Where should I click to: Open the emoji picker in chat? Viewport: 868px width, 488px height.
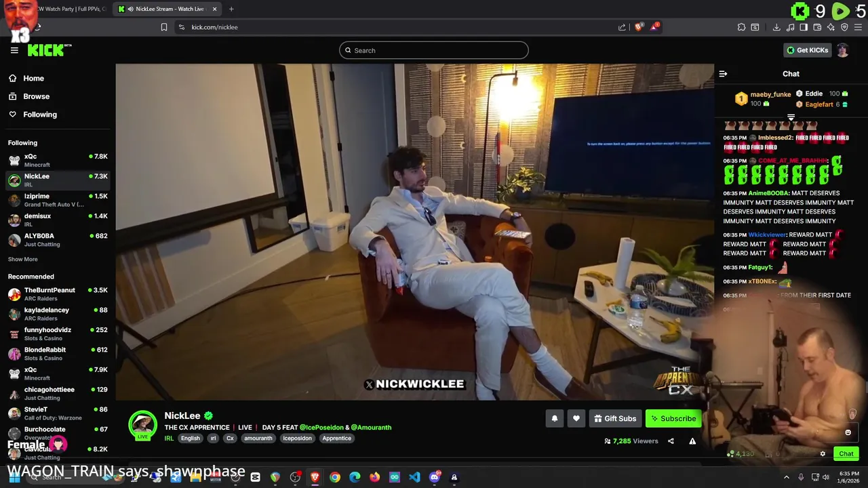(848, 432)
